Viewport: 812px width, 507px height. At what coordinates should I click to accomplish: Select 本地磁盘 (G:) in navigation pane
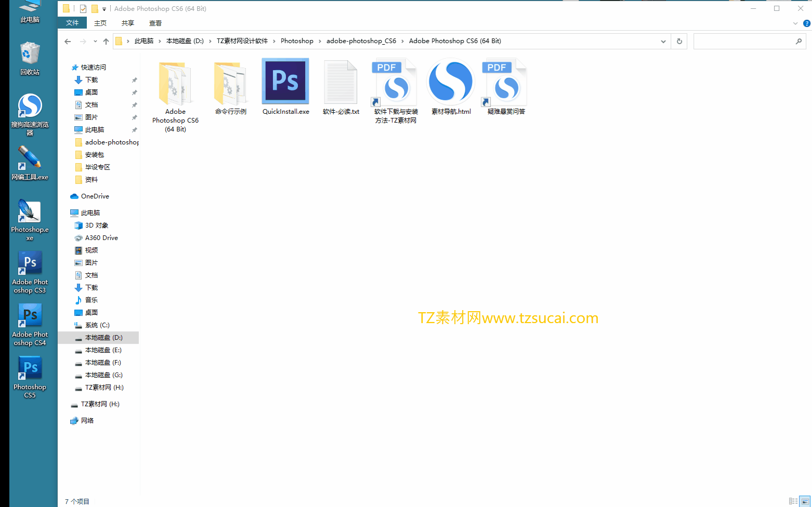point(104,375)
